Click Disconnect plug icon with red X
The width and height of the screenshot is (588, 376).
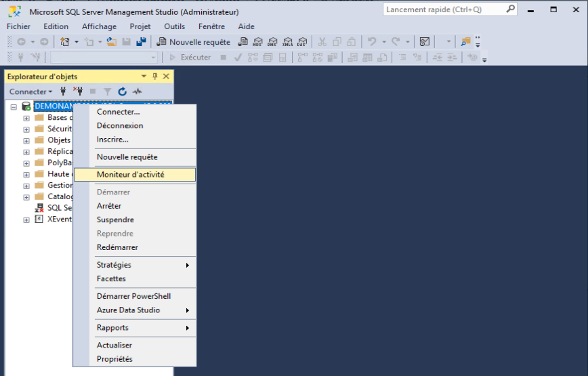tap(78, 91)
